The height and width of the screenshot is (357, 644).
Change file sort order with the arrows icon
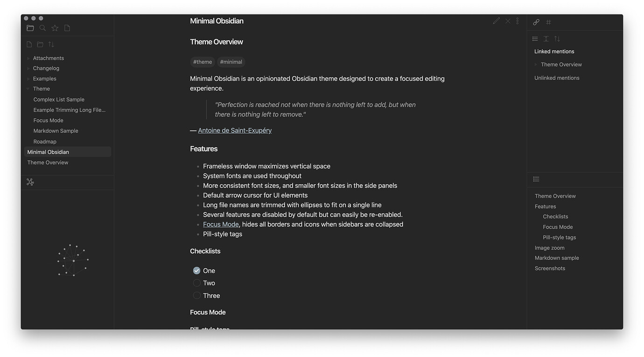tap(51, 44)
